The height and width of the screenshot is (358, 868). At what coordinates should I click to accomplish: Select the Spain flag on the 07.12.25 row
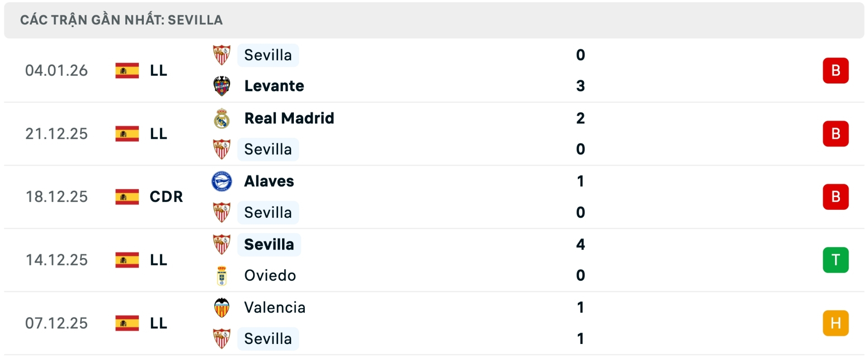127,323
